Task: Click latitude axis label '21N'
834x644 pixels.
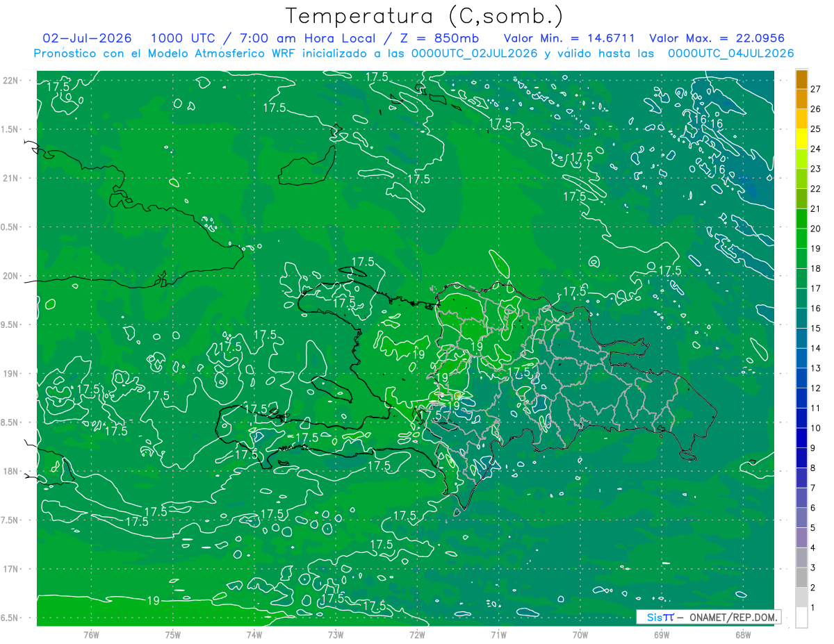Action: tap(10, 178)
